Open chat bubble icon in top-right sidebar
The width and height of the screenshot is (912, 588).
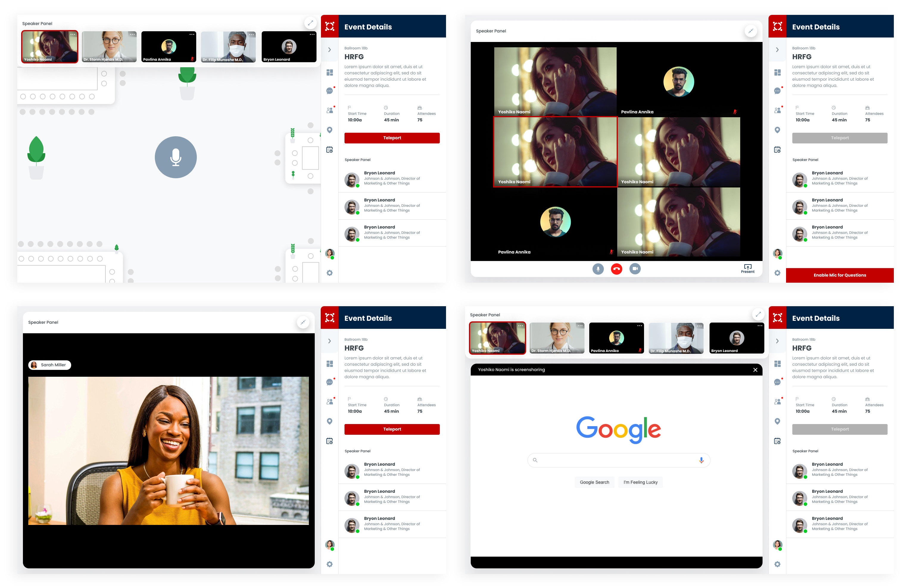[777, 91]
